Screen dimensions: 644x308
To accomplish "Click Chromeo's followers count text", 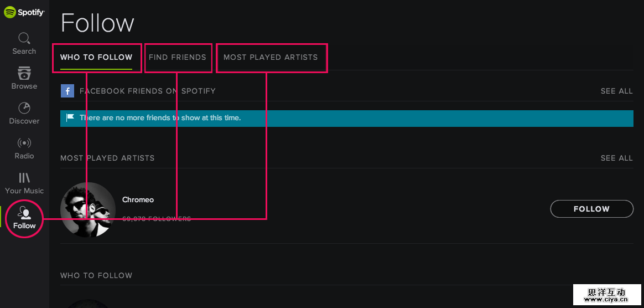I will (x=157, y=219).
